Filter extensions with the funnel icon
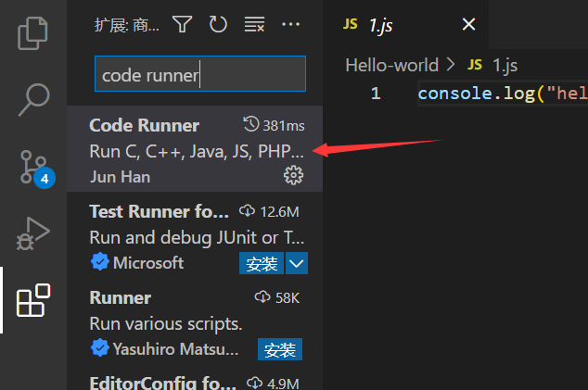The height and width of the screenshot is (390, 588). 183,24
